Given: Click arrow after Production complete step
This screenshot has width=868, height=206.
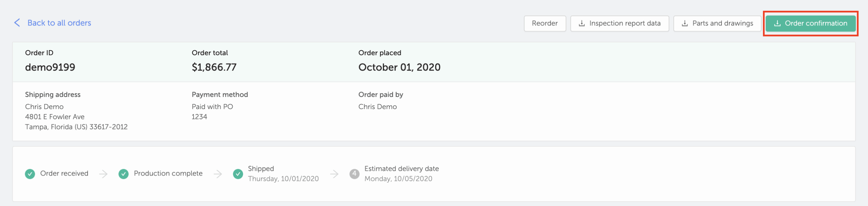Looking at the screenshot, I should click(218, 174).
